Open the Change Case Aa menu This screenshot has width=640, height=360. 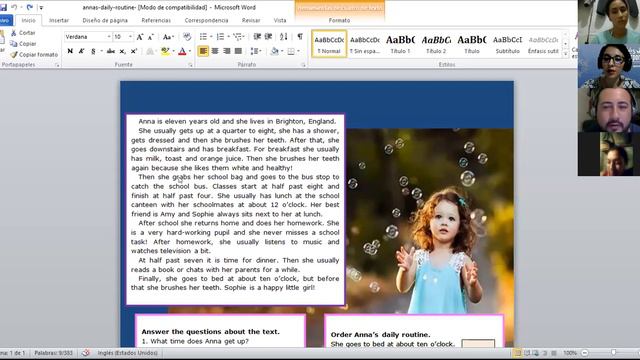pos(168,37)
